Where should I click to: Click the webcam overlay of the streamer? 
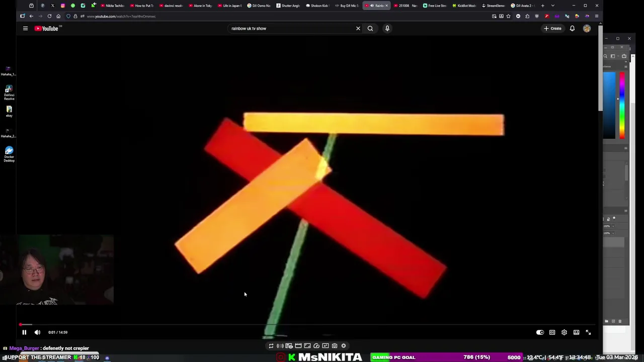point(56,270)
